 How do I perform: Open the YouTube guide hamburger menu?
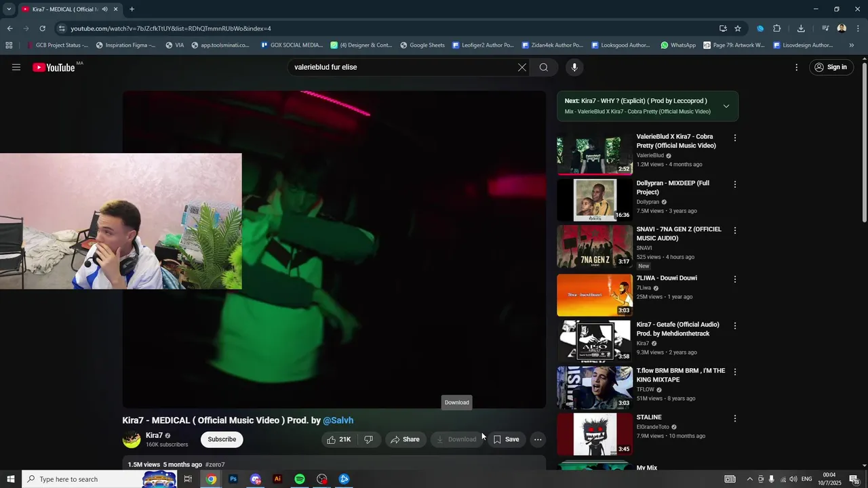coord(16,67)
